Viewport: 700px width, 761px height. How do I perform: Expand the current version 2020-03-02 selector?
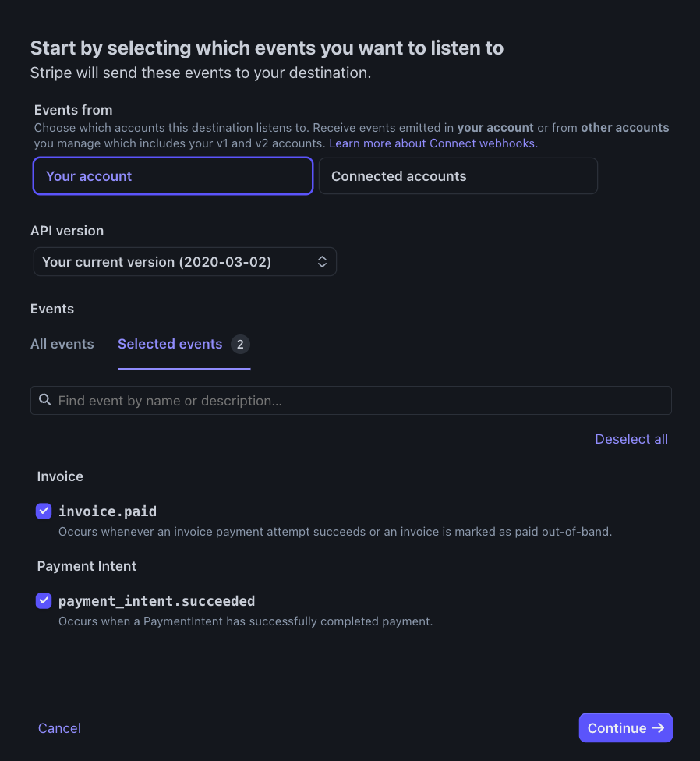185,261
